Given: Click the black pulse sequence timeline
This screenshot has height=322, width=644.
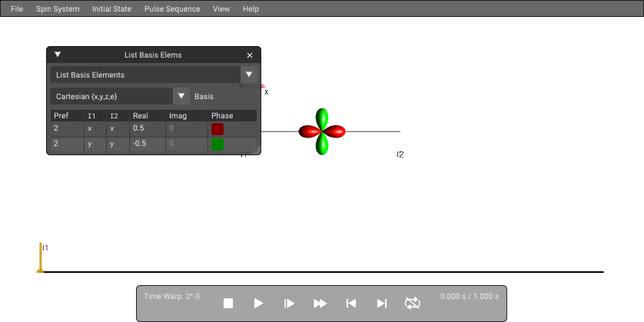Looking at the screenshot, I should coord(324,272).
